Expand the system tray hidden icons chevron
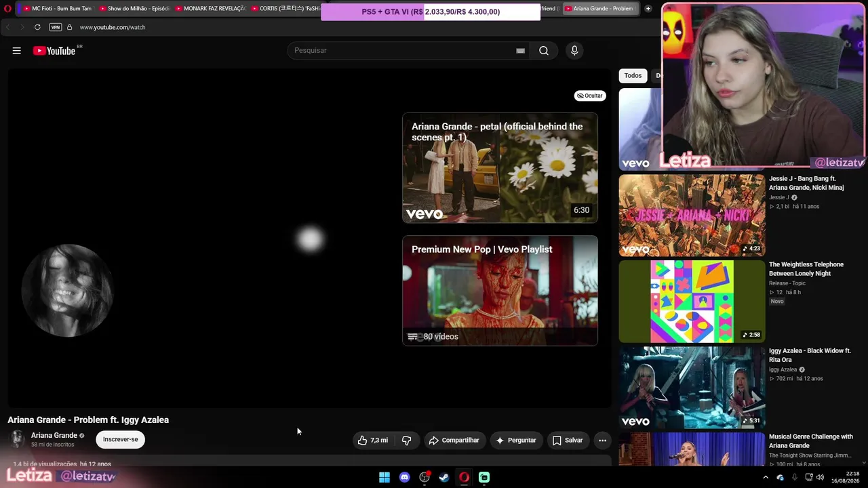The height and width of the screenshot is (488, 868). coord(766,477)
